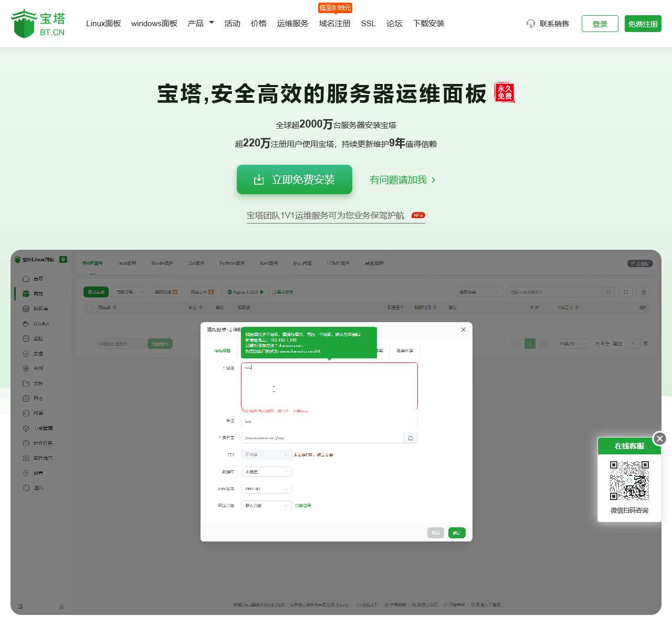Switch to the Python项目 tab
672x627 pixels.
click(232, 263)
